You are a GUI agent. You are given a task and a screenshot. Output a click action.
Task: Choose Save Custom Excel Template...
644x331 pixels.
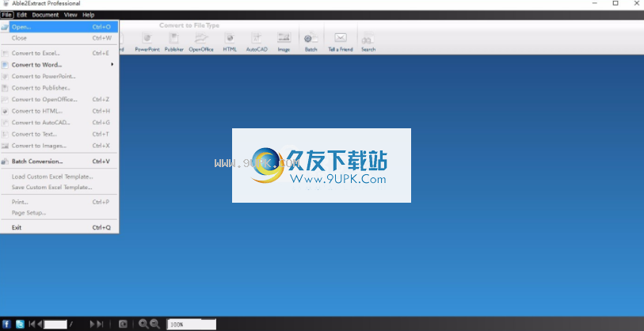[x=59, y=187]
